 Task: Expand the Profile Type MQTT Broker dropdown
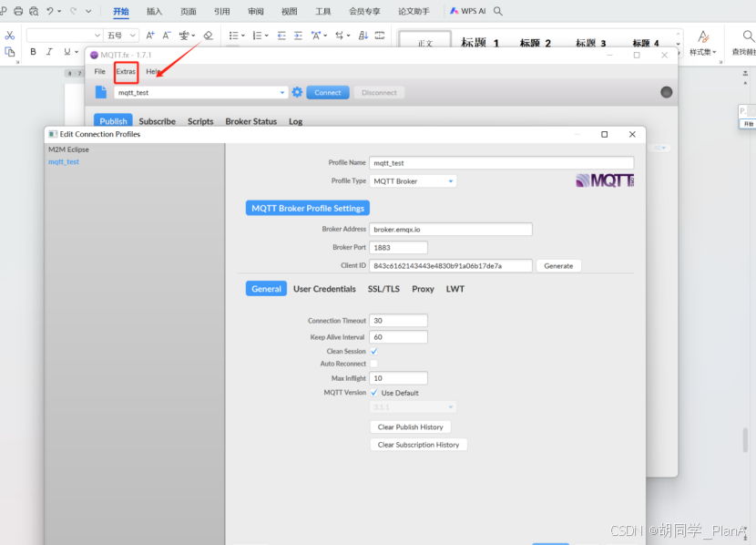pos(413,181)
